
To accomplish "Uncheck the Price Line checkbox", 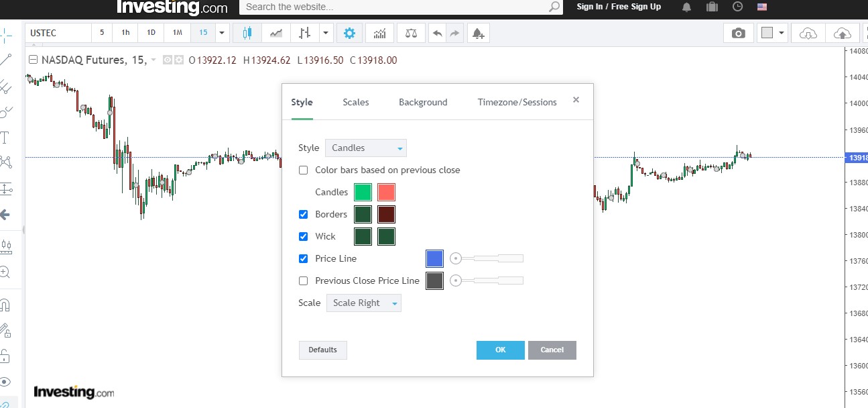I will pos(303,259).
